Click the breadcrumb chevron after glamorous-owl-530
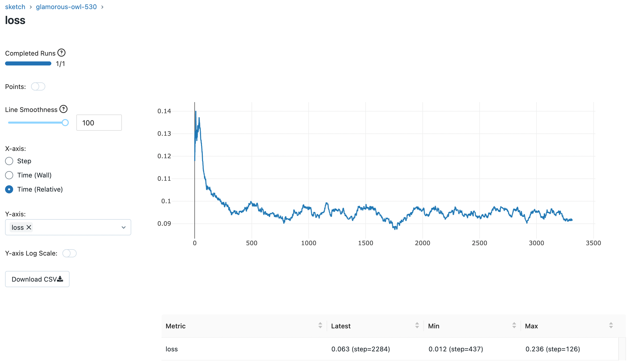 (x=102, y=7)
